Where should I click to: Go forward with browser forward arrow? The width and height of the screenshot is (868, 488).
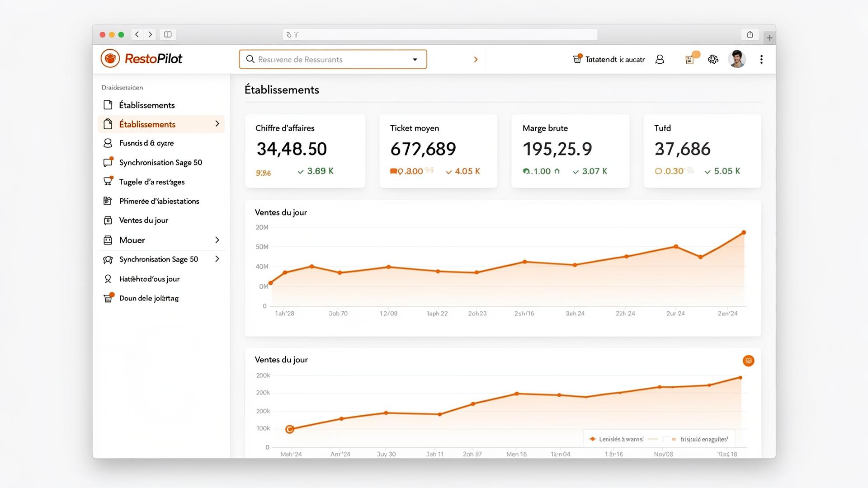tap(150, 34)
